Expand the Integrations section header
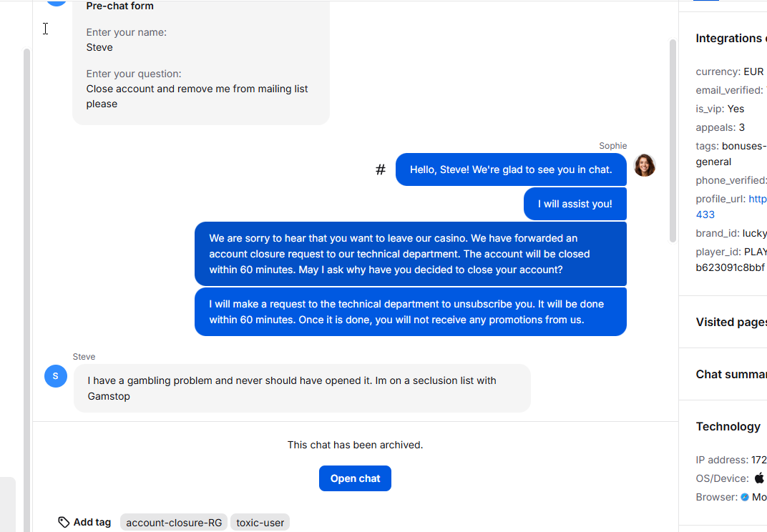 pyautogui.click(x=728, y=39)
